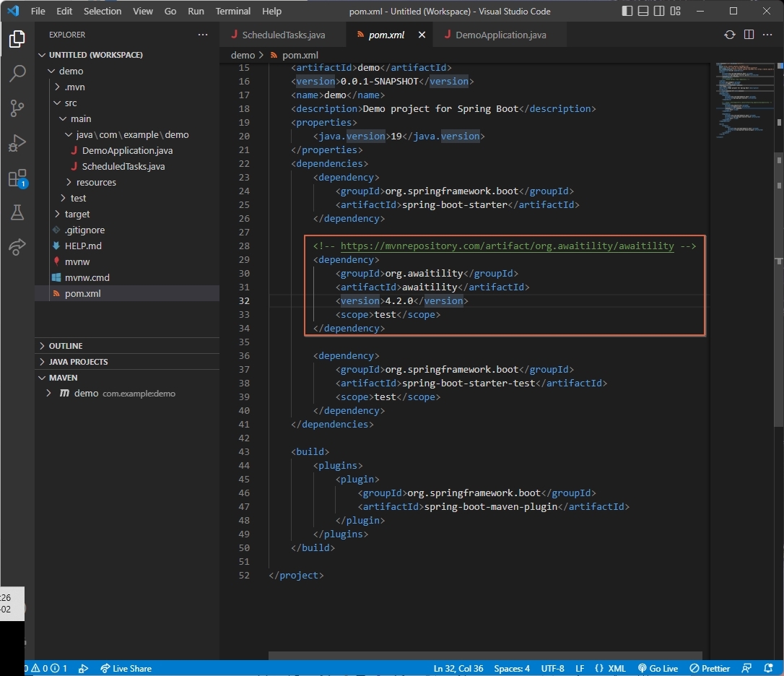Click the horizontal scrollbar of editor

pos(485,656)
